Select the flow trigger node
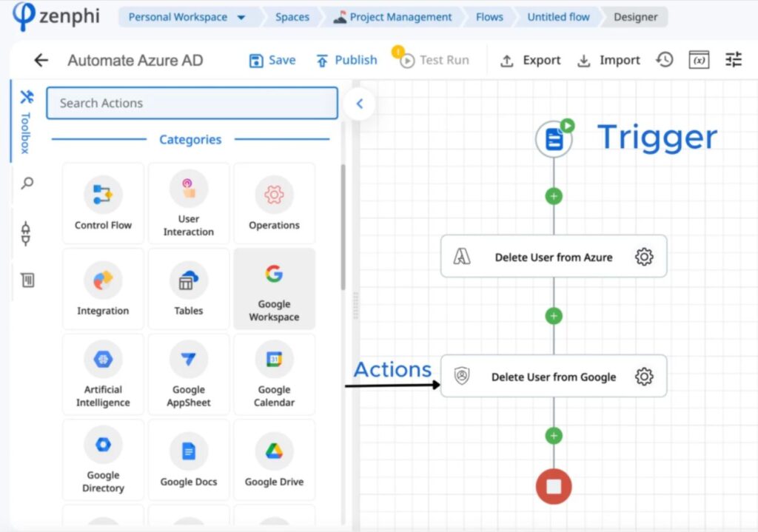 pos(554,138)
